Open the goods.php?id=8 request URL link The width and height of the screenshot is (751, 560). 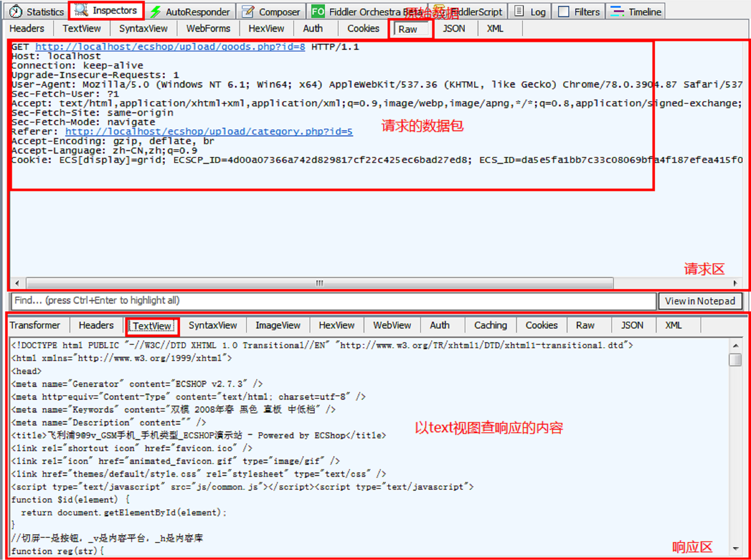pos(170,46)
